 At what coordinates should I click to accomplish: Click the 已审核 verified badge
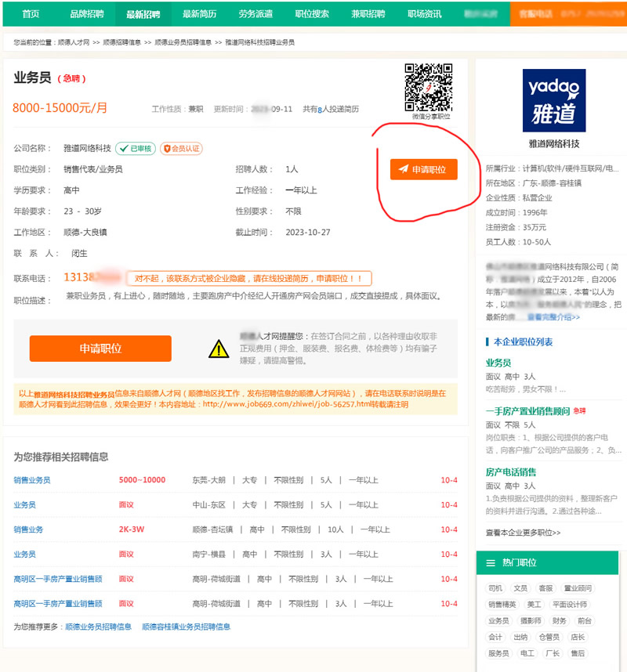136,148
